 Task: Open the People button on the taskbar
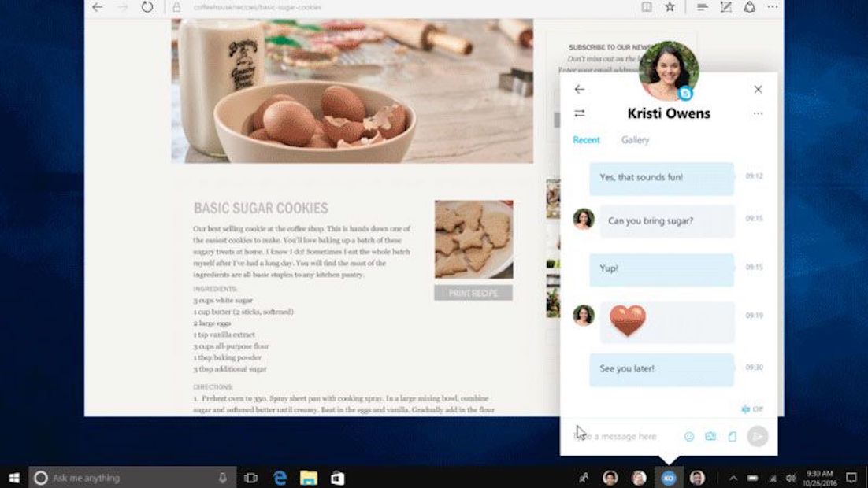tap(584, 478)
